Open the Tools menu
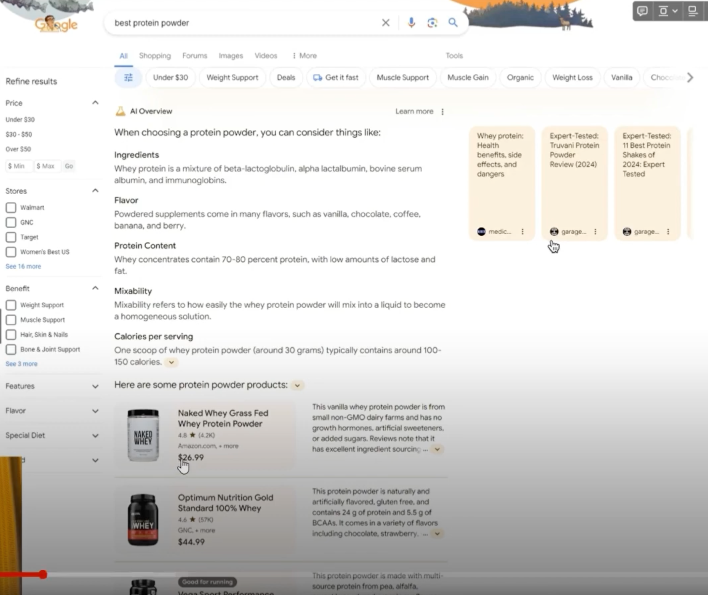Image resolution: width=708 pixels, height=595 pixels. click(454, 56)
